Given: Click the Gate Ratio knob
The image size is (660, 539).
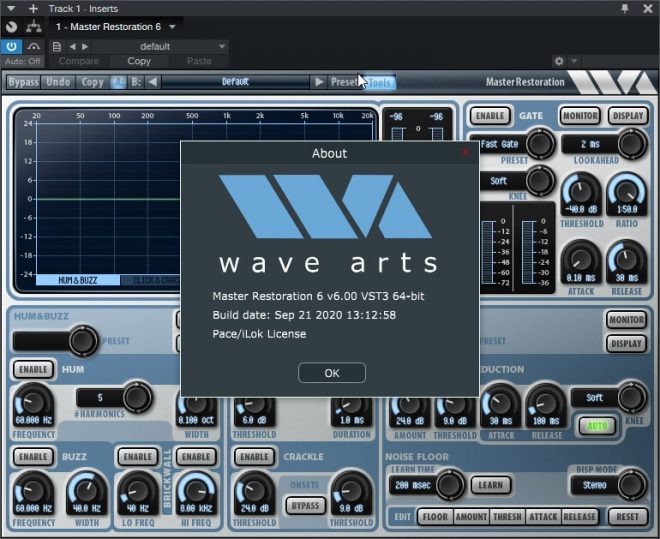Looking at the screenshot, I should coord(627,192).
